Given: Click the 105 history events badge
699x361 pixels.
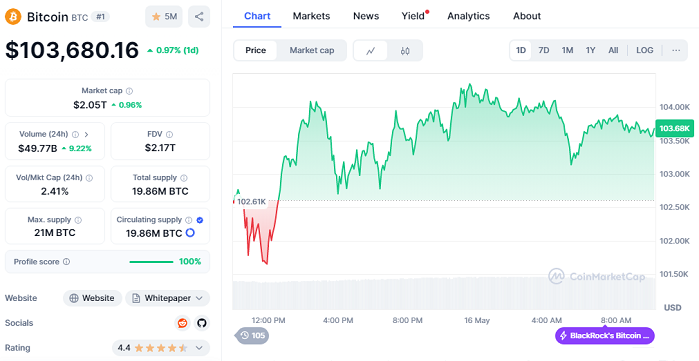Looking at the screenshot, I should pos(252,336).
